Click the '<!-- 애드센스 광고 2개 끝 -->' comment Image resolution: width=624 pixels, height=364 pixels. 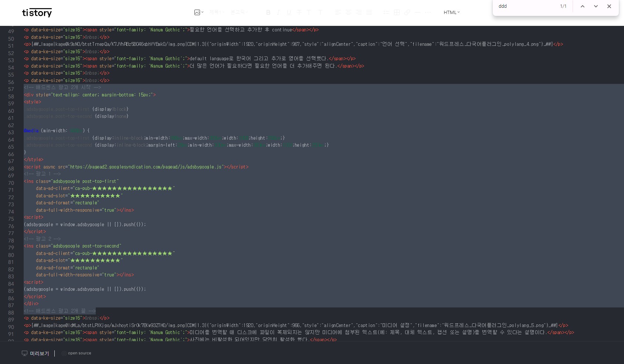[x=60, y=311]
